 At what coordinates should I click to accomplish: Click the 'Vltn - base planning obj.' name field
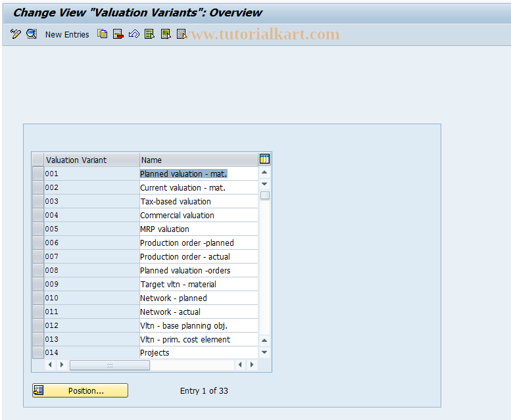pos(199,325)
